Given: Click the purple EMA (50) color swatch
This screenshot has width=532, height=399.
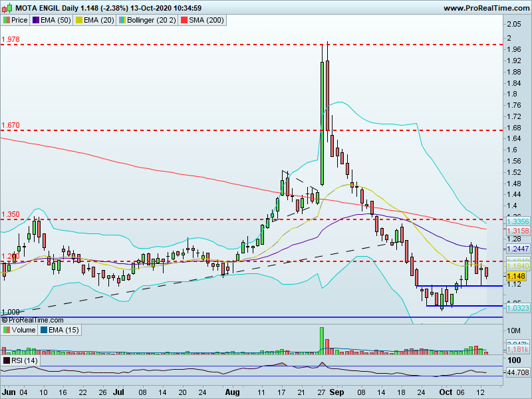Looking at the screenshot, I should coord(36,21).
